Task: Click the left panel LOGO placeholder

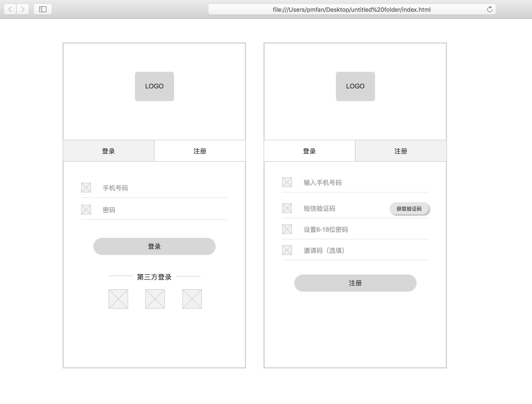Action: pyautogui.click(x=155, y=86)
